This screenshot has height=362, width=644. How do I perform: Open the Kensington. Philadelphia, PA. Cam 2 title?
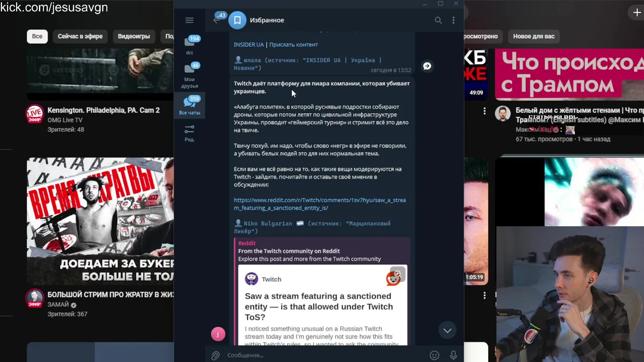(x=103, y=110)
